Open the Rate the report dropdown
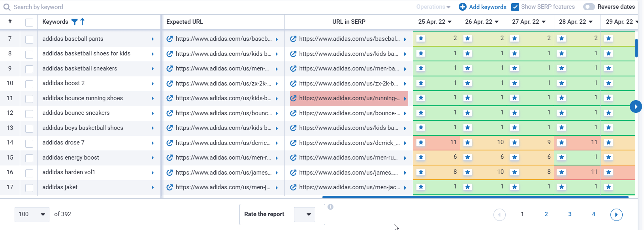This screenshot has height=230, width=644. click(x=305, y=214)
